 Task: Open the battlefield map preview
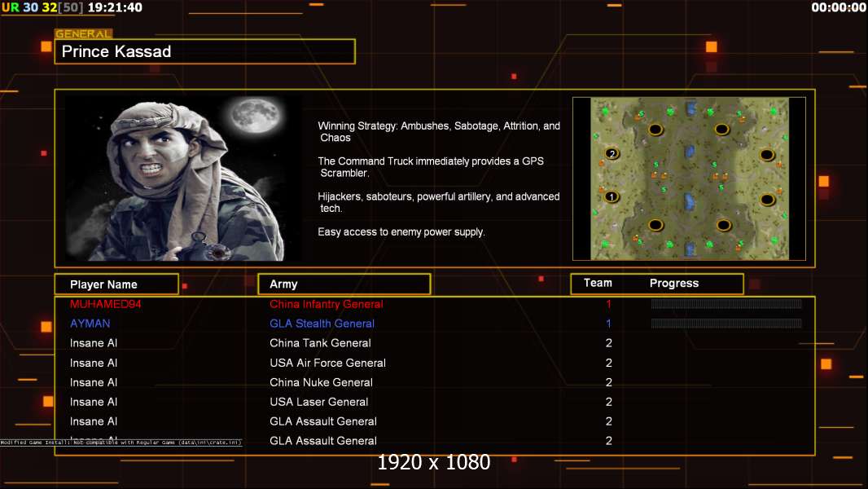pyautogui.click(x=689, y=178)
